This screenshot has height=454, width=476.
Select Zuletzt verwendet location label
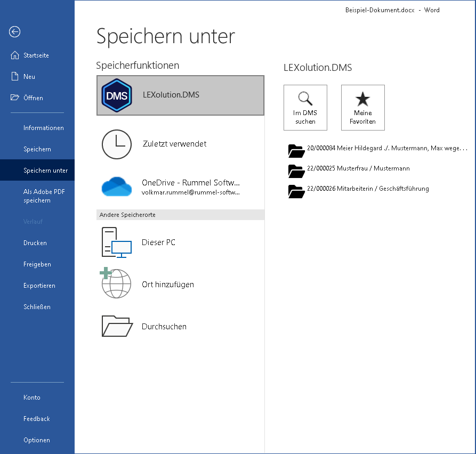[174, 144]
